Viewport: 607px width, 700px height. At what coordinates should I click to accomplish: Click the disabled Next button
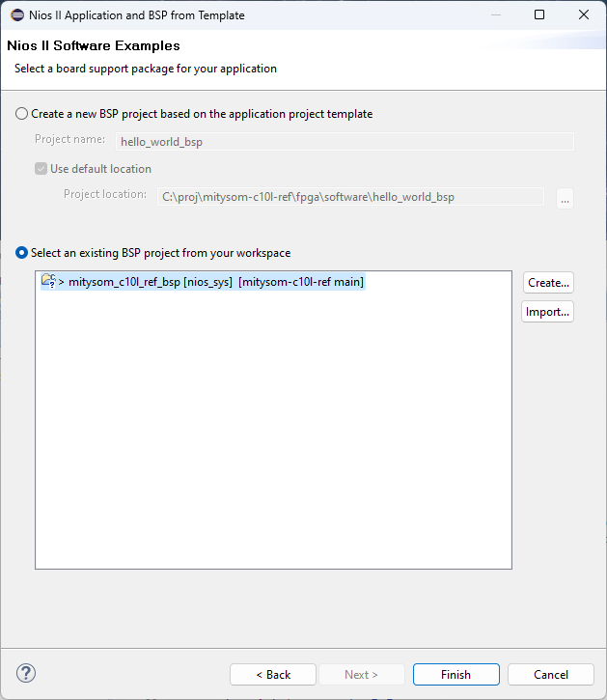[x=362, y=674]
